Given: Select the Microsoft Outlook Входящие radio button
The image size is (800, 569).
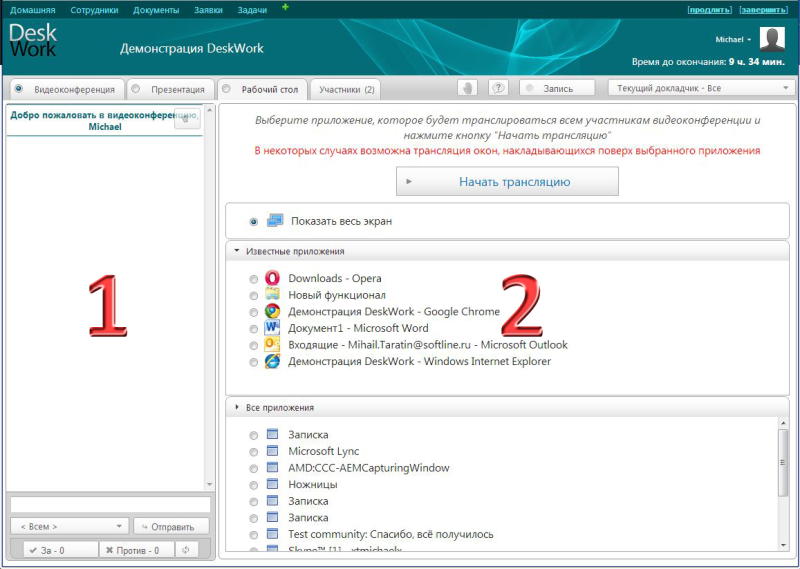Looking at the screenshot, I should [x=254, y=345].
